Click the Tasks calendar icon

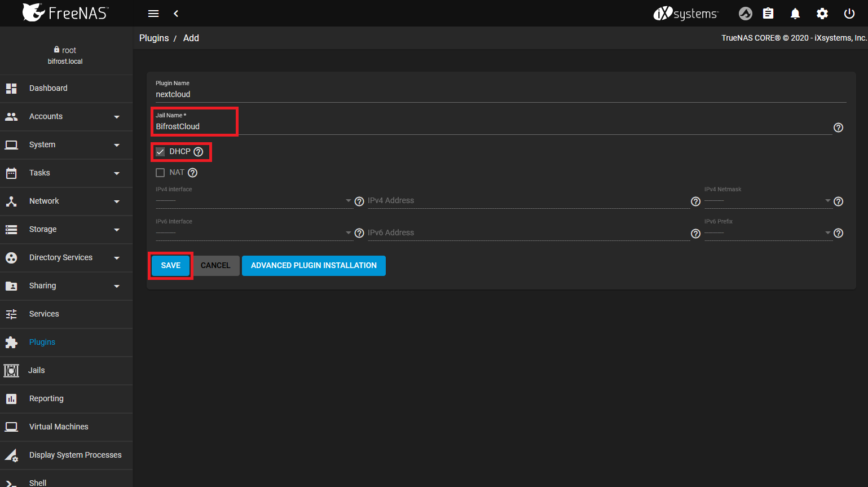coord(11,173)
